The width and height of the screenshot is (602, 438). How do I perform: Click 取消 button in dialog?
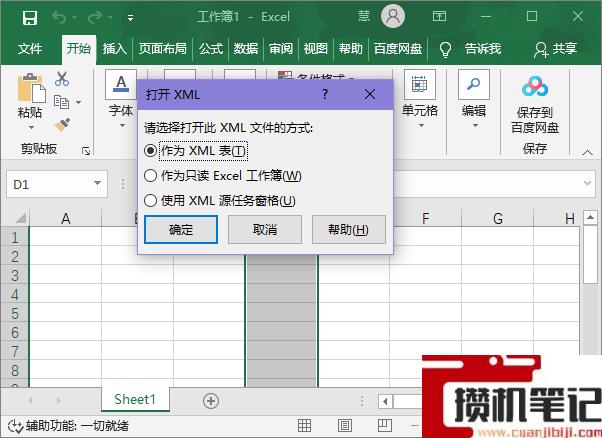[x=265, y=230]
